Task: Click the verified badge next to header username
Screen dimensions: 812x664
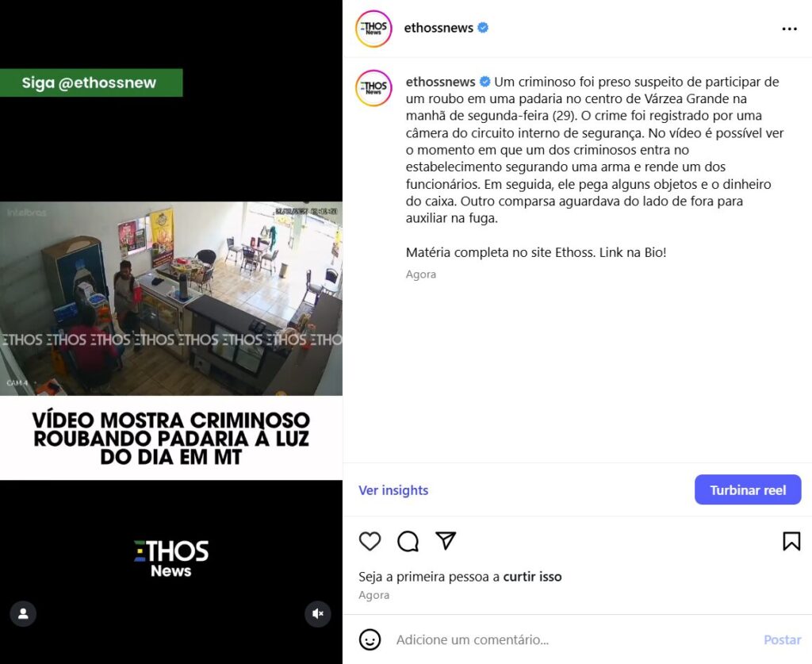Action: tap(483, 28)
